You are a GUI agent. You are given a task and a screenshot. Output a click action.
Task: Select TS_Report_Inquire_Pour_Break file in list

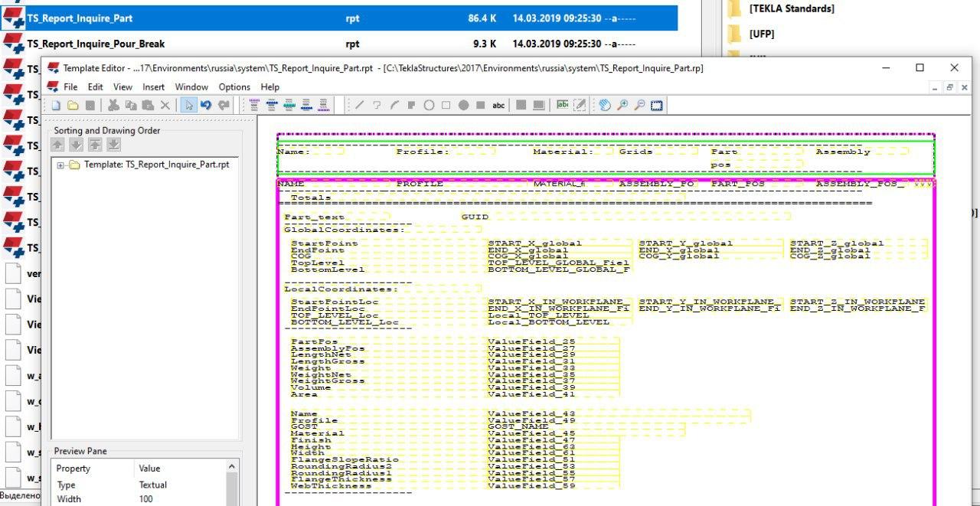point(96,44)
